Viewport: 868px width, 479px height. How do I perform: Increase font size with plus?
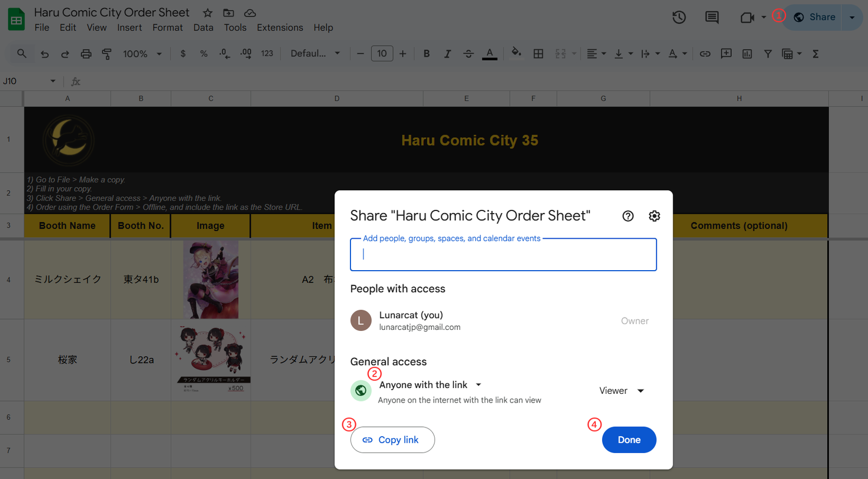point(403,54)
